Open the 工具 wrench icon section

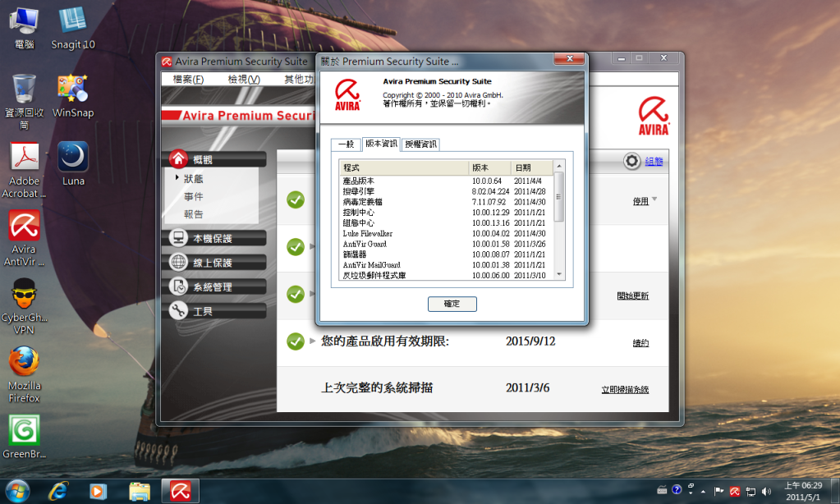coord(178,311)
